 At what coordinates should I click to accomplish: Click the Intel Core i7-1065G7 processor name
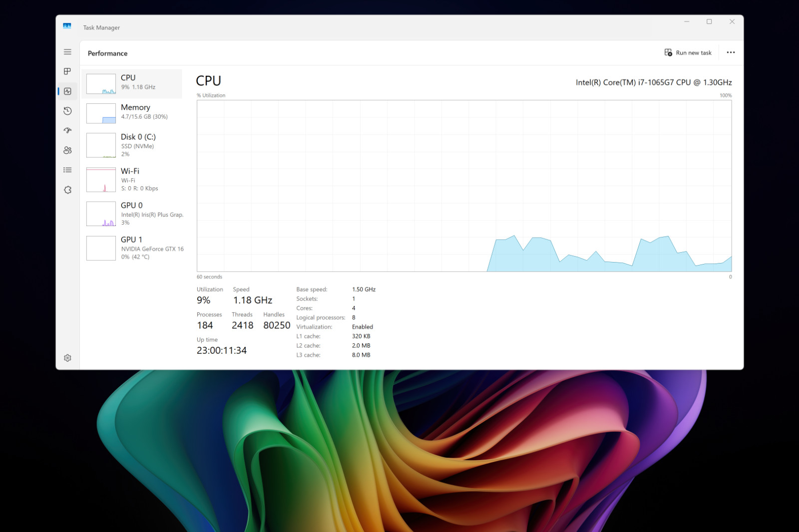pos(654,82)
